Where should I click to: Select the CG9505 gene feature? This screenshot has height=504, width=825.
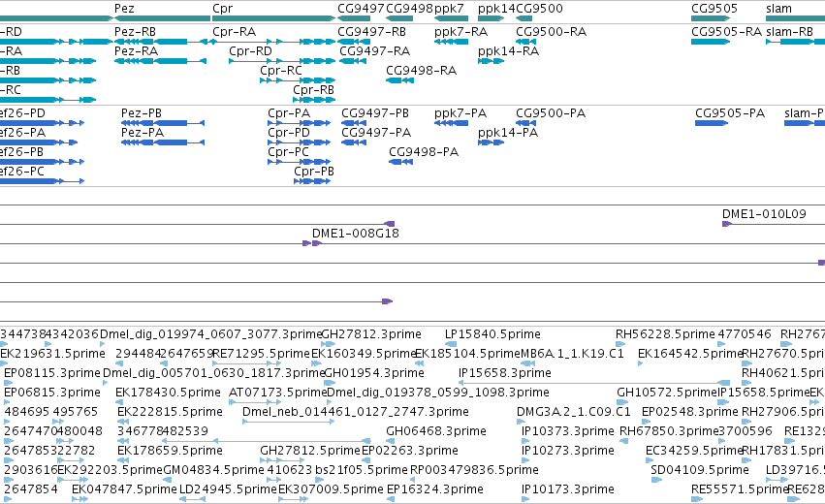[x=711, y=18]
